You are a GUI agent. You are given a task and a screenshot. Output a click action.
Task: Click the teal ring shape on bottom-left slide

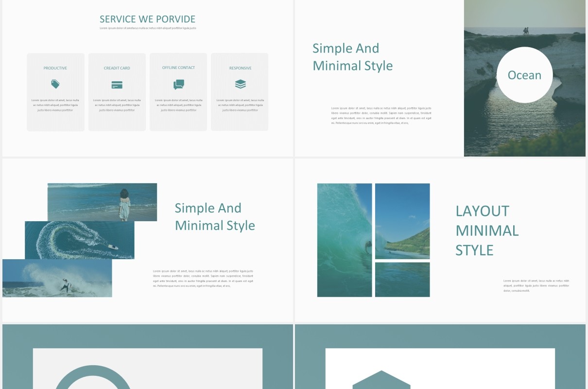point(93,377)
